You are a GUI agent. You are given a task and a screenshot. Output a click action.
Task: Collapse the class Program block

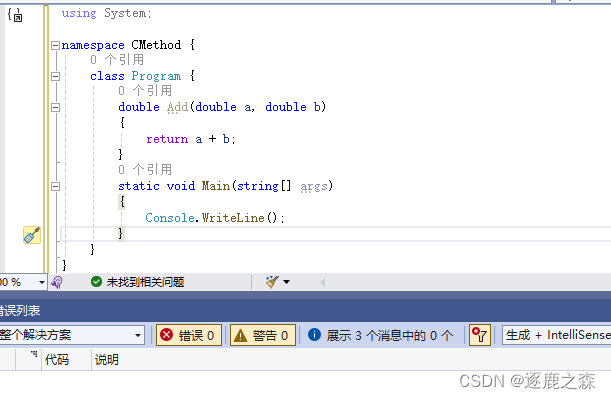(x=55, y=76)
